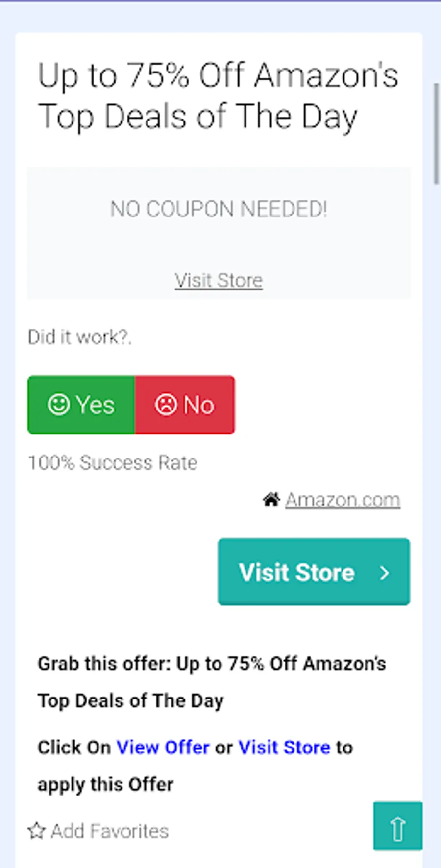
Task: Open the underlined Visit Store link under coupon box
Action: 219,280
